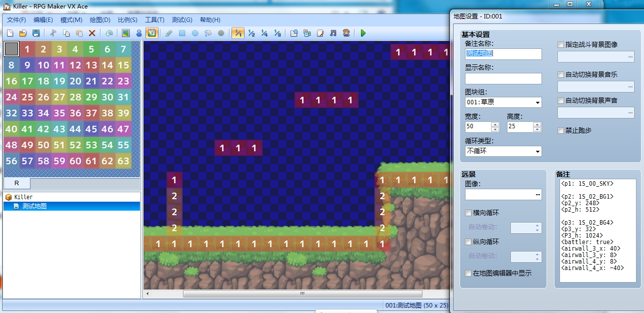The width and height of the screenshot is (644, 313).
Task: Enable the 自动切换背景音乐 checkbox
Action: pos(561,74)
